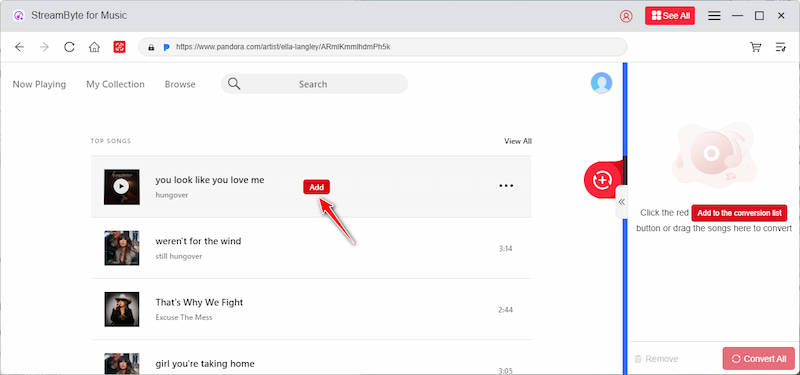Image resolution: width=800 pixels, height=375 pixels.
Task: Open the shopping cart icon
Action: click(x=756, y=47)
